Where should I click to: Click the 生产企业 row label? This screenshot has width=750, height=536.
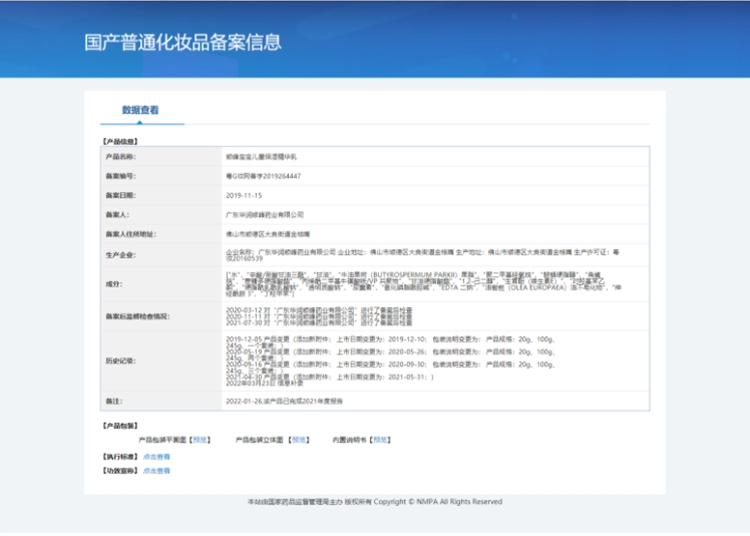coord(121,255)
